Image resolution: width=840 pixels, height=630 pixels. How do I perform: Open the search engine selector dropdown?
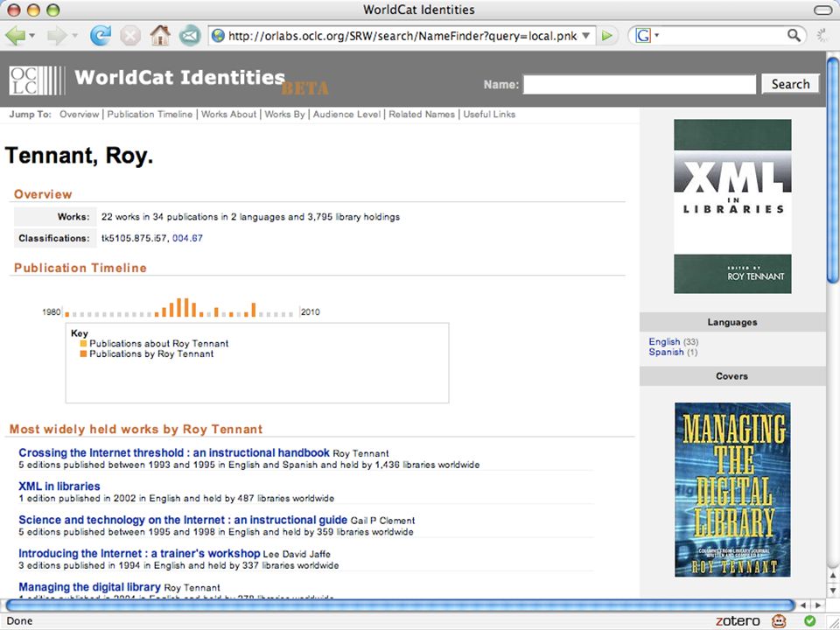[x=656, y=36]
